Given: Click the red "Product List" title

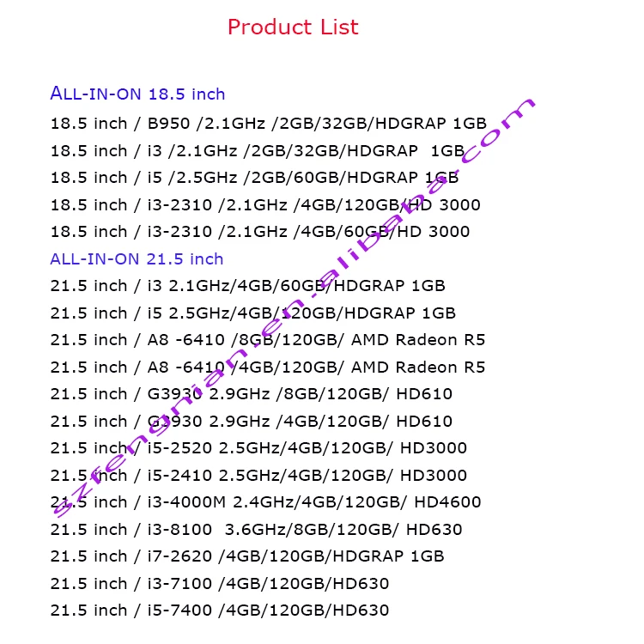Looking at the screenshot, I should (x=293, y=27).
